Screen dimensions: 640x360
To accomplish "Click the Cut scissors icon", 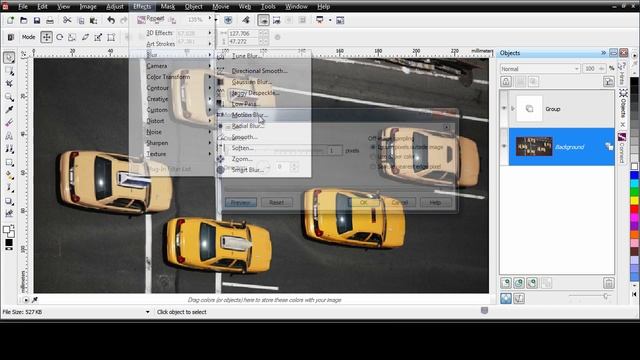I will pyautogui.click(x=67, y=20).
